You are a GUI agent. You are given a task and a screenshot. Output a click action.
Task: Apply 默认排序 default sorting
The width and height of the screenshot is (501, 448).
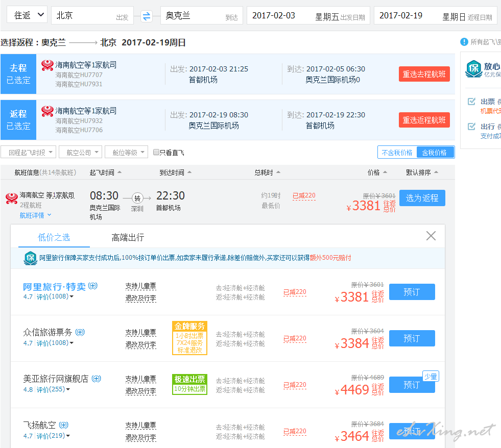(422, 172)
